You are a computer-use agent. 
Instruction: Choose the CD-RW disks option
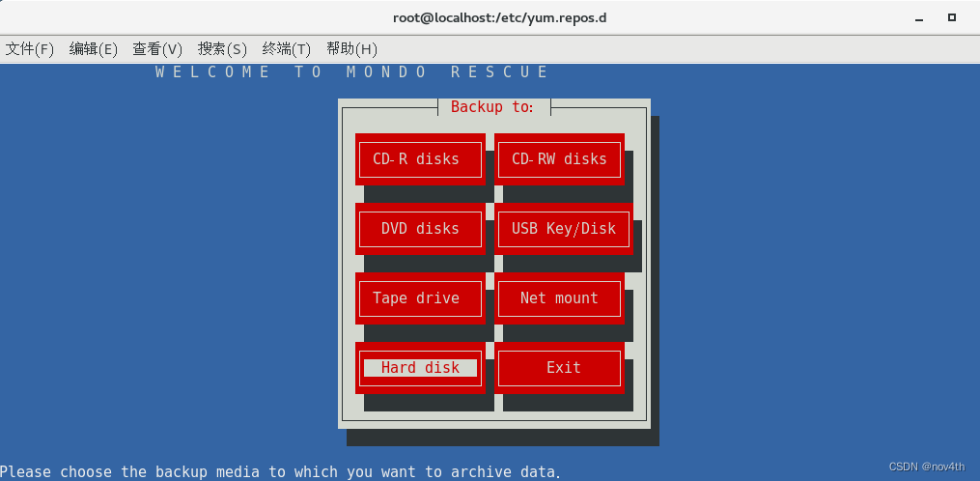[x=559, y=158]
